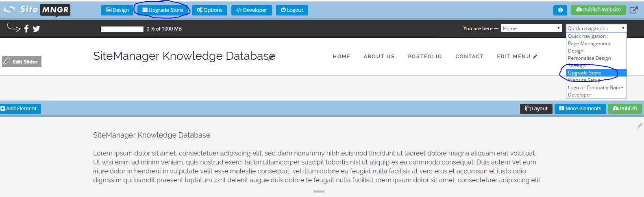Click the More elements button
Image resolution: width=644 pixels, height=197 pixels.
coord(580,109)
